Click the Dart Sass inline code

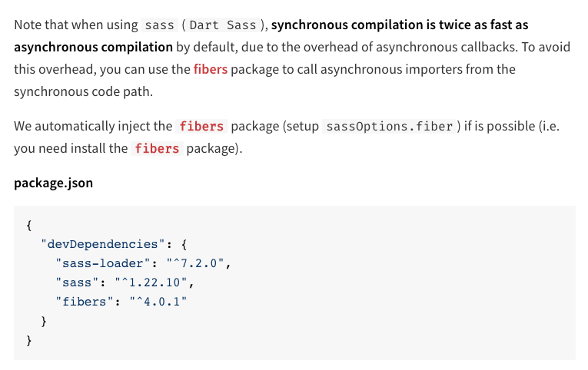(223, 25)
